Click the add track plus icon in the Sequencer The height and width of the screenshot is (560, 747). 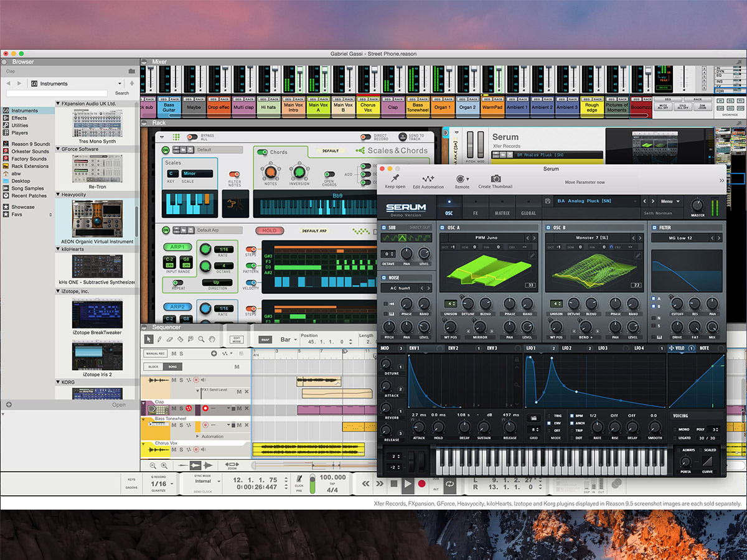[214, 353]
